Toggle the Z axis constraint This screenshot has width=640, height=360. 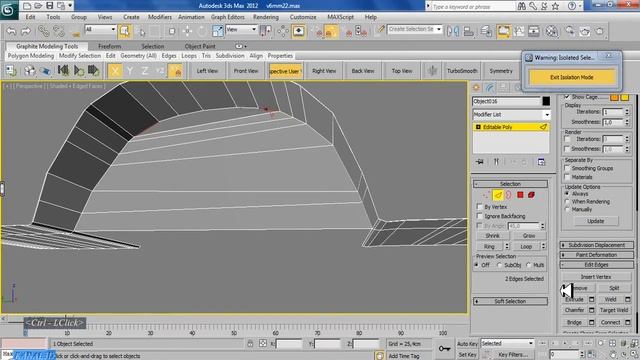coord(144,71)
